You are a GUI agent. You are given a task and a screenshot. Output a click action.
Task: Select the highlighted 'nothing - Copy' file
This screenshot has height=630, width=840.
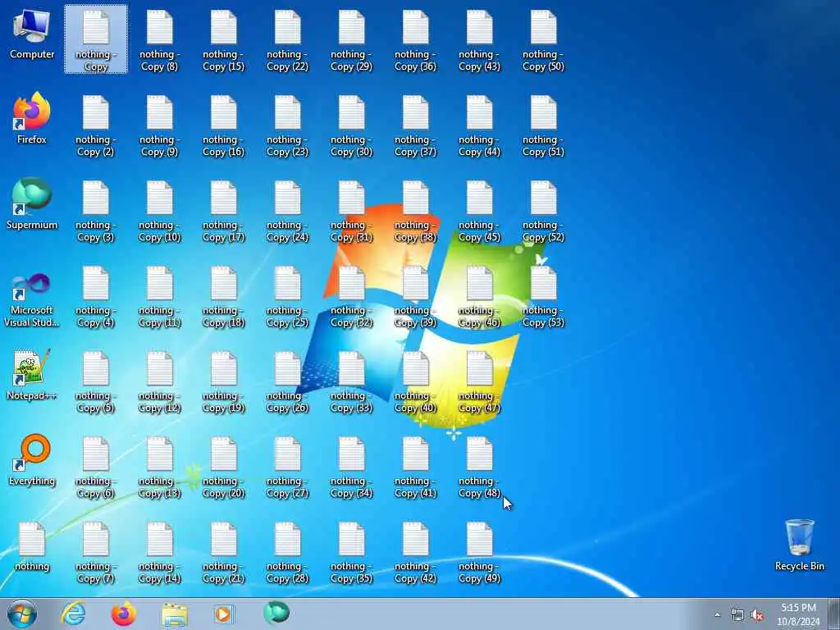point(96,39)
